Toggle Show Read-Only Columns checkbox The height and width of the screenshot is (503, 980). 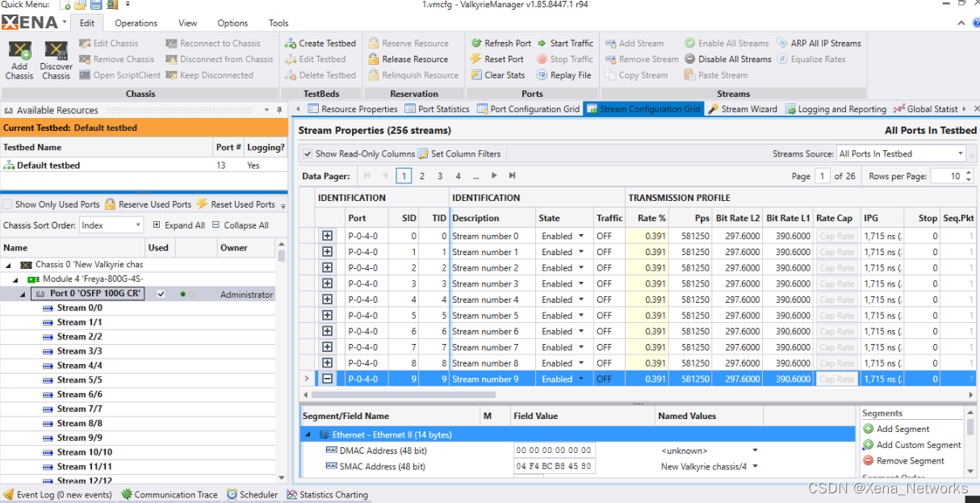point(307,153)
